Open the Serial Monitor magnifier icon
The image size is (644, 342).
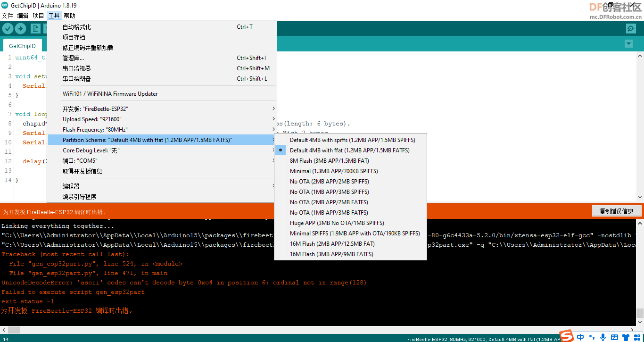pyautogui.click(x=631, y=29)
